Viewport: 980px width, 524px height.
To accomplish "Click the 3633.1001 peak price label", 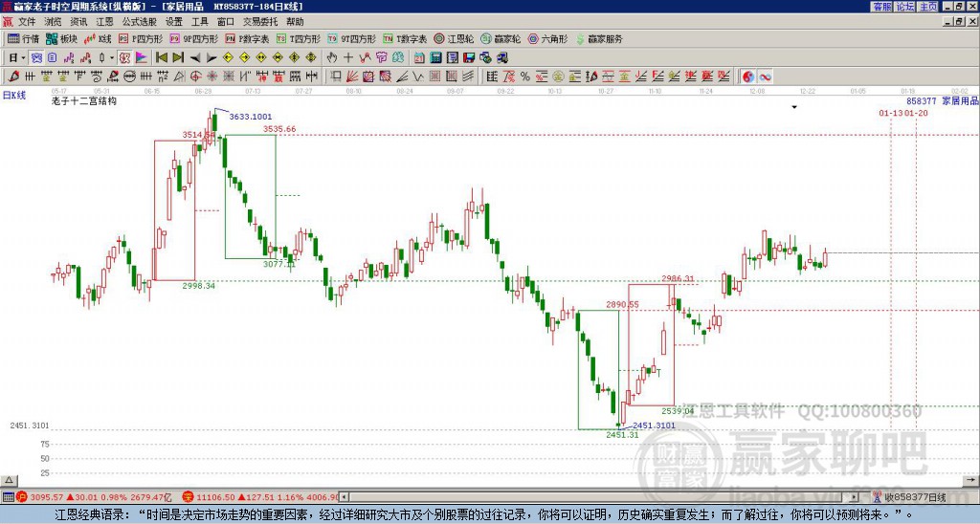I will click(x=251, y=117).
